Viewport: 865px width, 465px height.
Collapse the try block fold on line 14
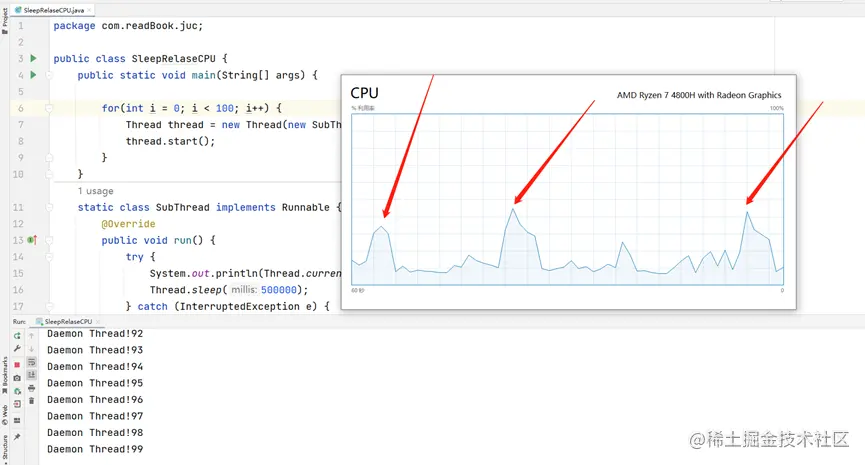click(49, 256)
